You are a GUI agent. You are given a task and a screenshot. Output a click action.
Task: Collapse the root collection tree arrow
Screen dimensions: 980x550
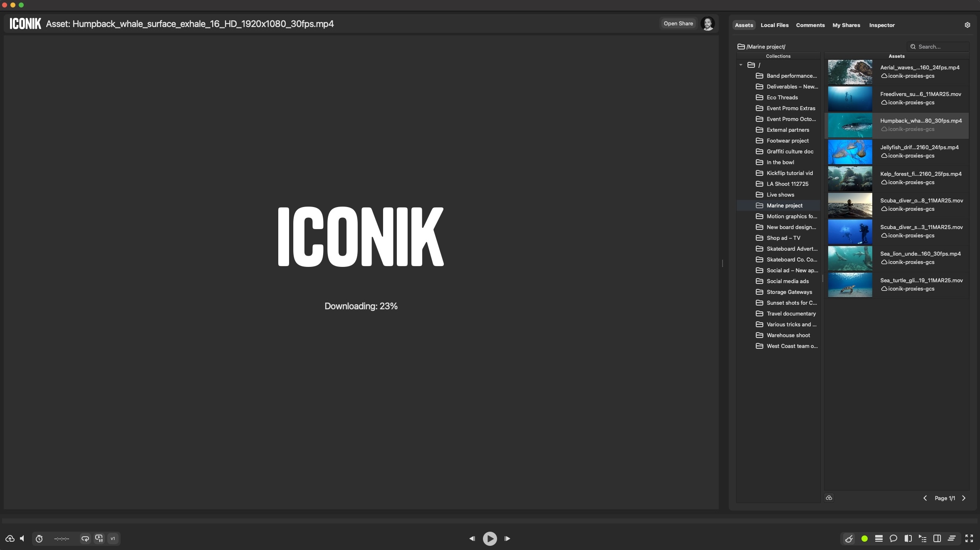coord(741,65)
